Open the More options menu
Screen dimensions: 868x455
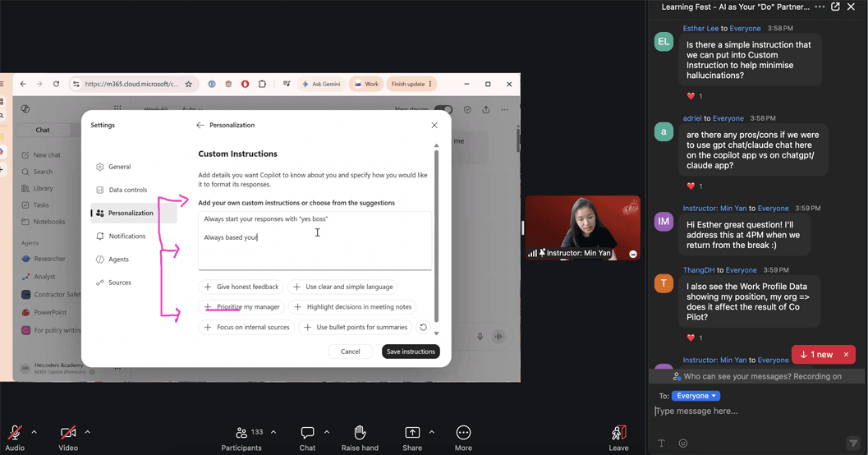(463, 438)
